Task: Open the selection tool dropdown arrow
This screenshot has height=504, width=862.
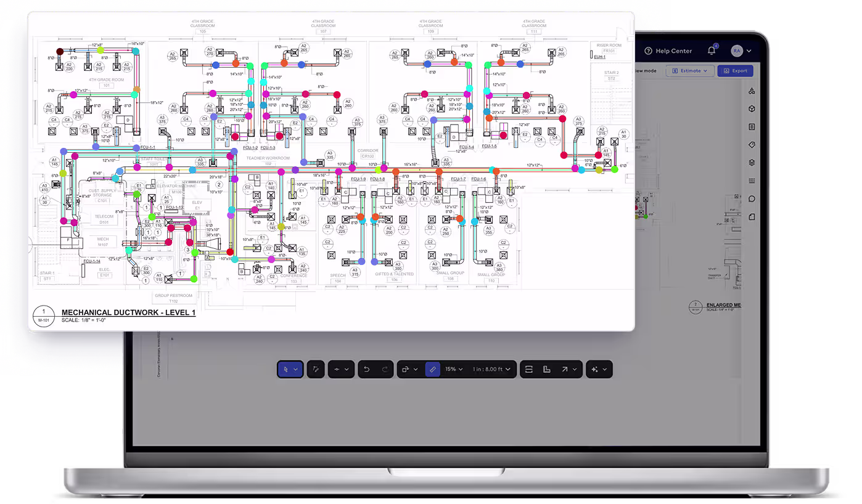Action: 296,369
